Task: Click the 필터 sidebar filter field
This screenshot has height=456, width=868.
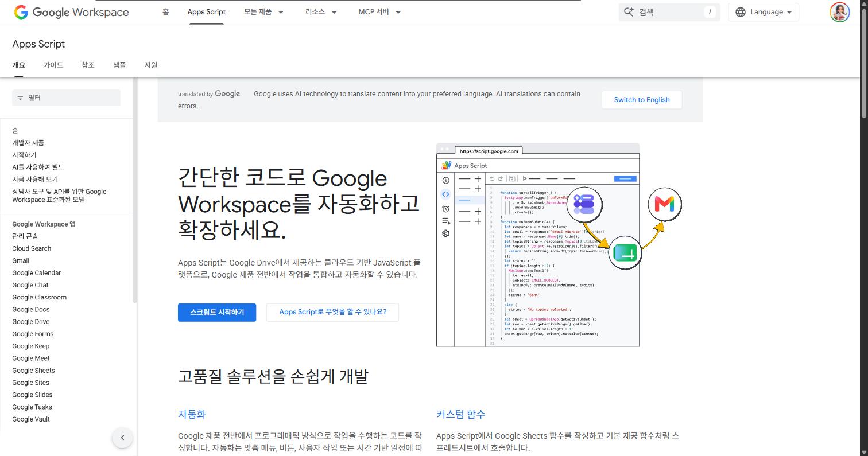Action: tap(66, 98)
